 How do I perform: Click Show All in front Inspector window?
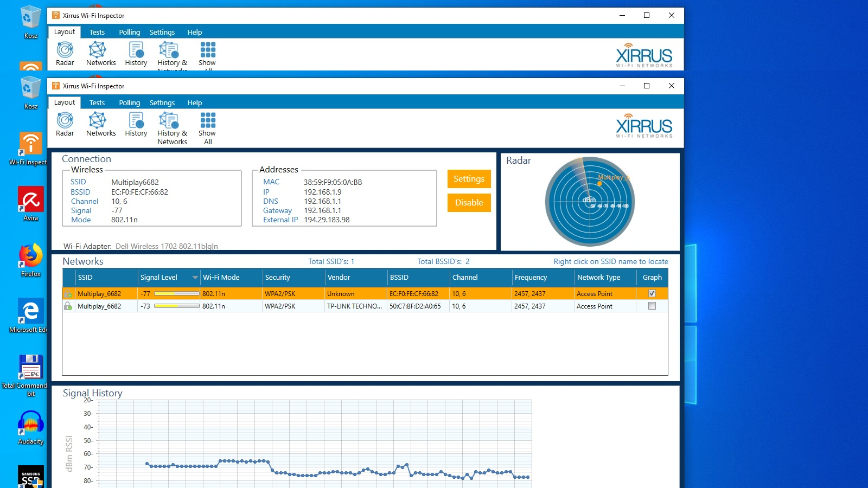click(x=207, y=129)
